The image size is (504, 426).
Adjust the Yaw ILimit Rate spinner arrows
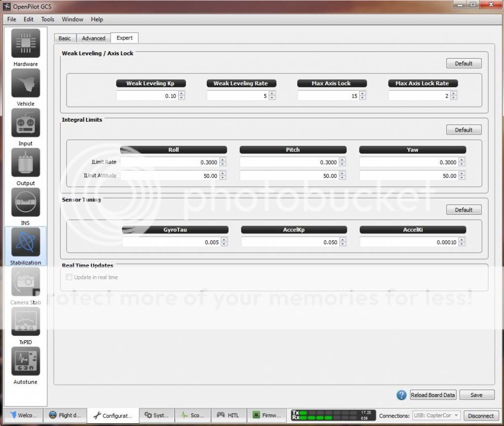(x=462, y=163)
